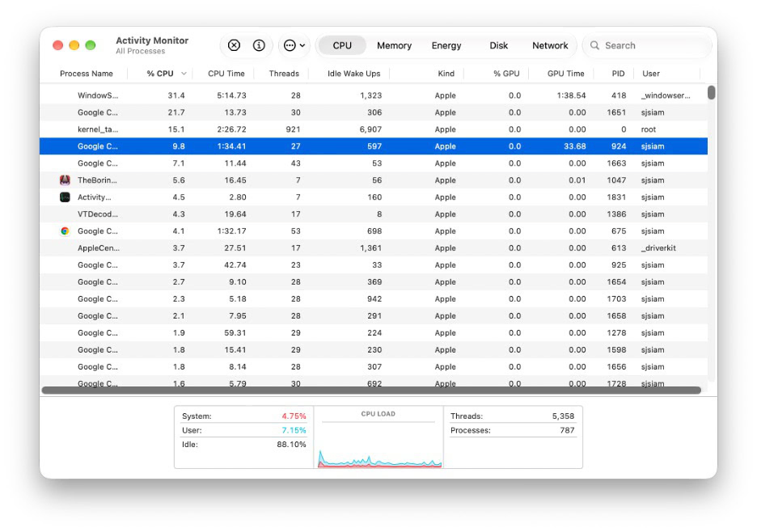Open process info with the i icon
Viewport: 757px width, 532px height.
coord(259,45)
